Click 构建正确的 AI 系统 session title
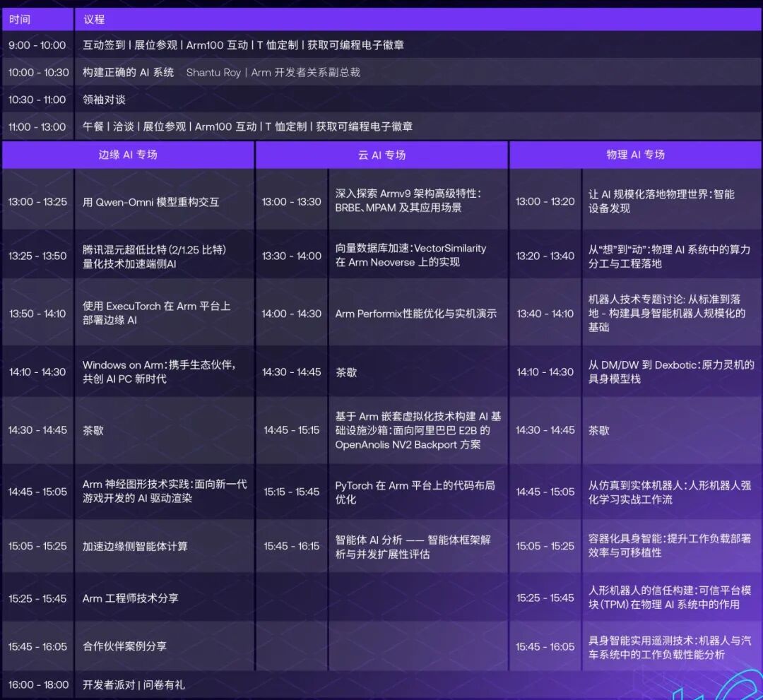 click(128, 73)
